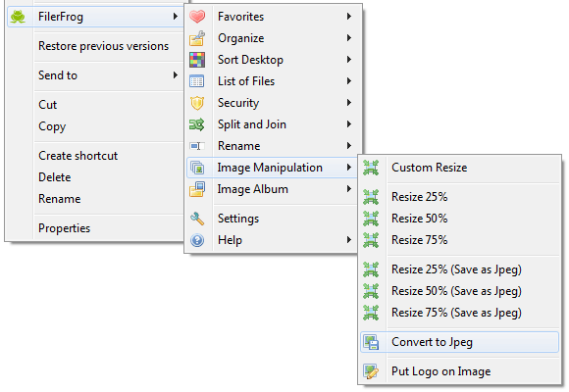
Task: Expand the Security submenu arrow
Action: pyautogui.click(x=348, y=103)
